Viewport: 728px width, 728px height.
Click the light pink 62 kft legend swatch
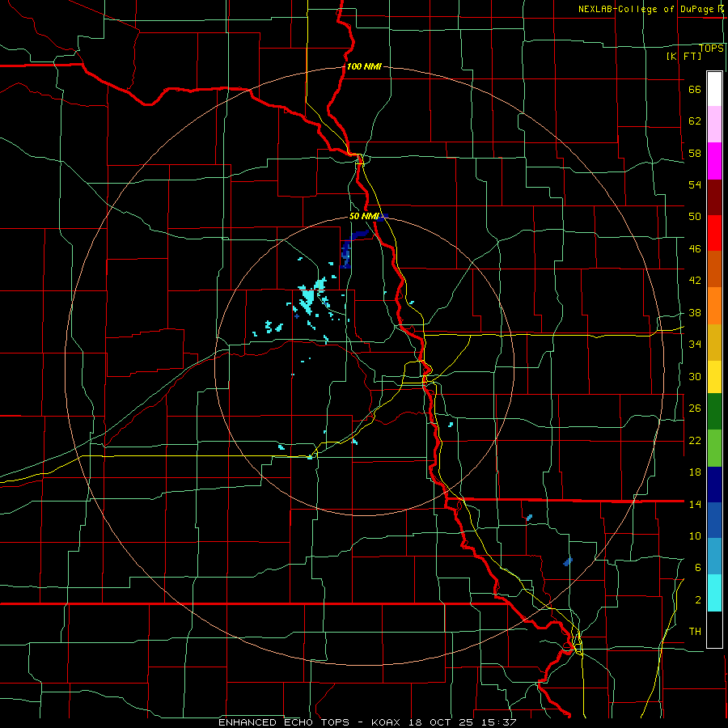pyautogui.click(x=714, y=124)
